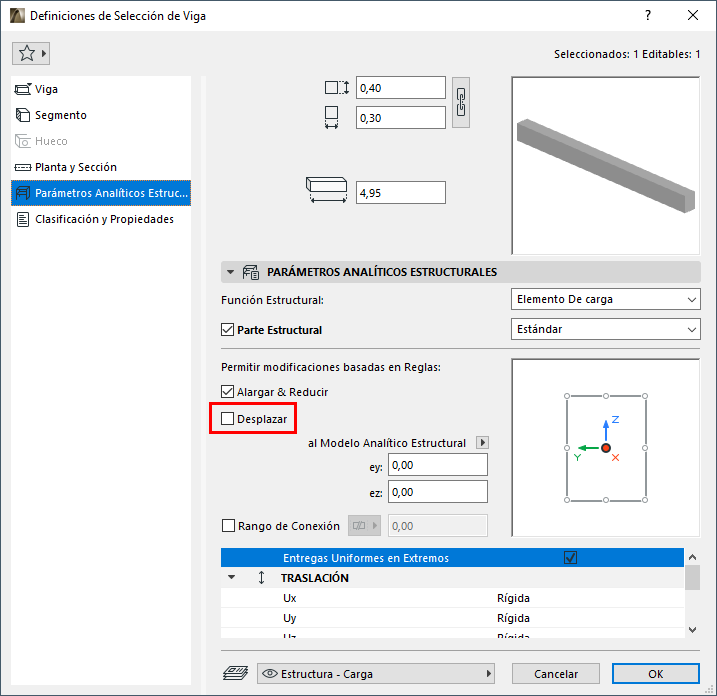This screenshot has height=696, width=717.
Task: Open the help question mark
Action: [647, 16]
